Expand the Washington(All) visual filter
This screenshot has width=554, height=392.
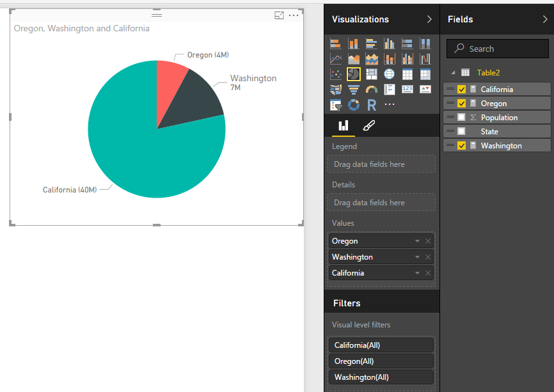click(381, 377)
